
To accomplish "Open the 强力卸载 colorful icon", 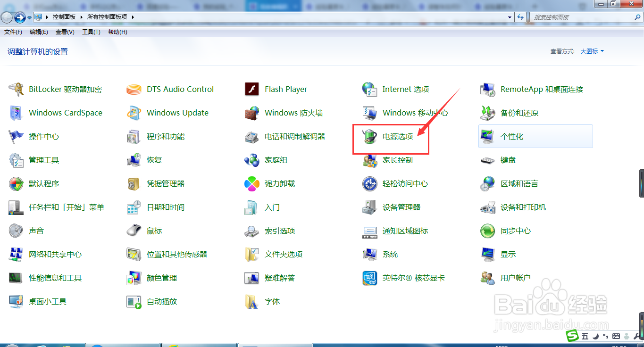I will (x=252, y=183).
